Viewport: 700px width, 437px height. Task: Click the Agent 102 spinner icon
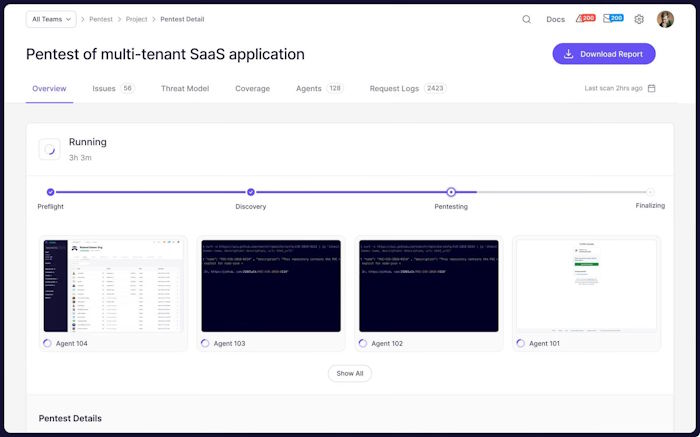click(362, 343)
